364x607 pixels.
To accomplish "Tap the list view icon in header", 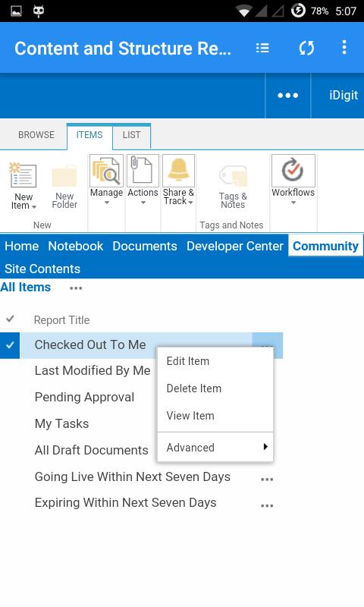I will pos(262,48).
